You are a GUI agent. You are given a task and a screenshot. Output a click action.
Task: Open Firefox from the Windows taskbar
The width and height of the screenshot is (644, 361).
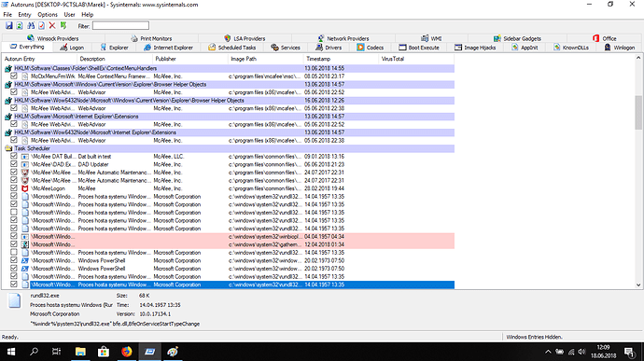pos(127,352)
